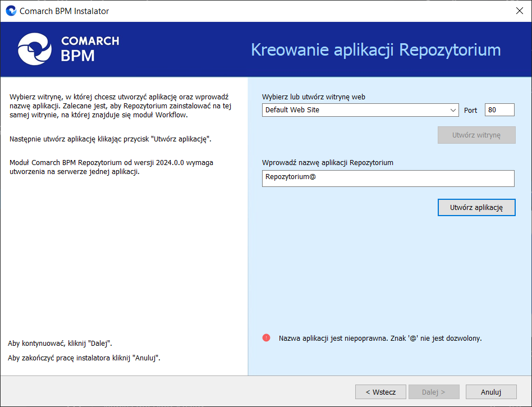Screen dimensions: 532x407
Task: Cancel installation with Anuluj button
Action: click(491, 392)
